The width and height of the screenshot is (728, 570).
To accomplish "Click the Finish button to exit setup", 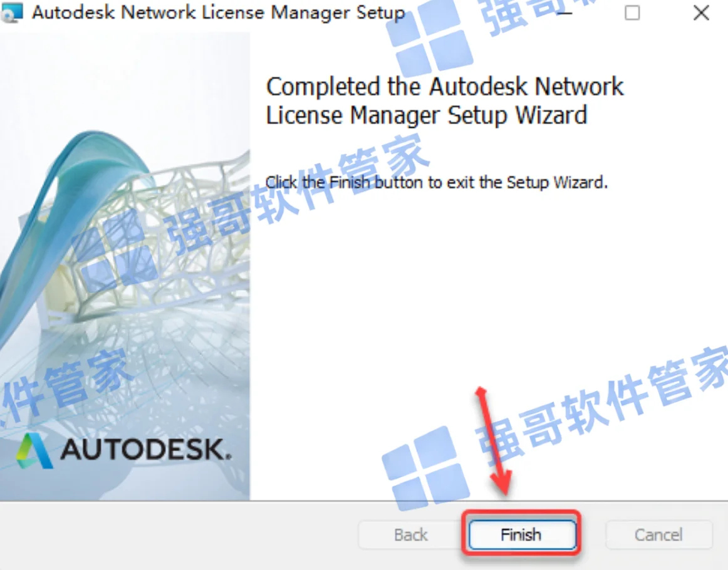I will tap(522, 535).
